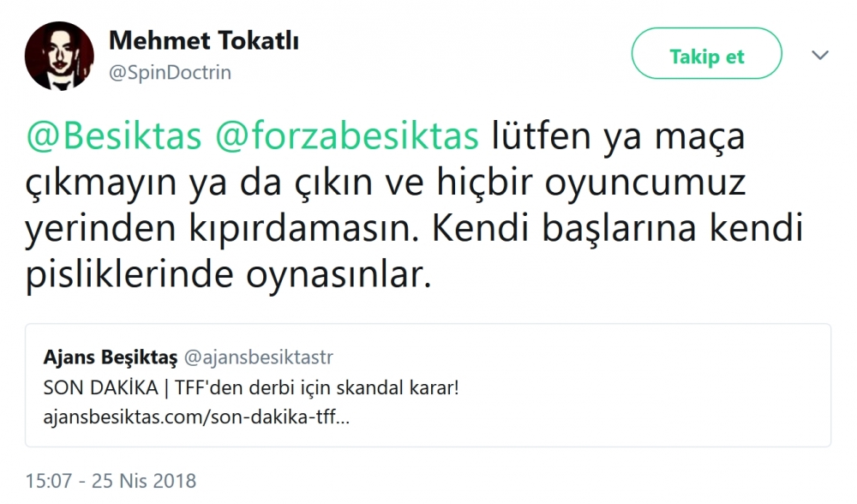Click the 15:07 tweet timestamp
This screenshot has height=504, width=857.
click(x=48, y=480)
